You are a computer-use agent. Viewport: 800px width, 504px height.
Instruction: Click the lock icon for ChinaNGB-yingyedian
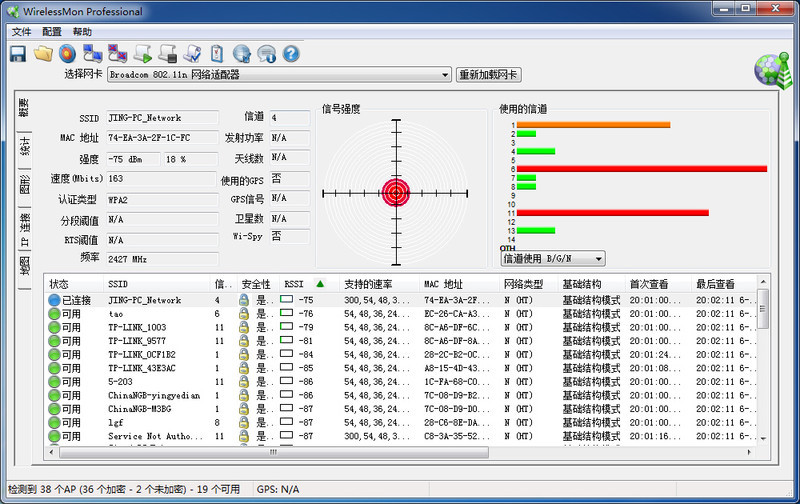[244, 395]
